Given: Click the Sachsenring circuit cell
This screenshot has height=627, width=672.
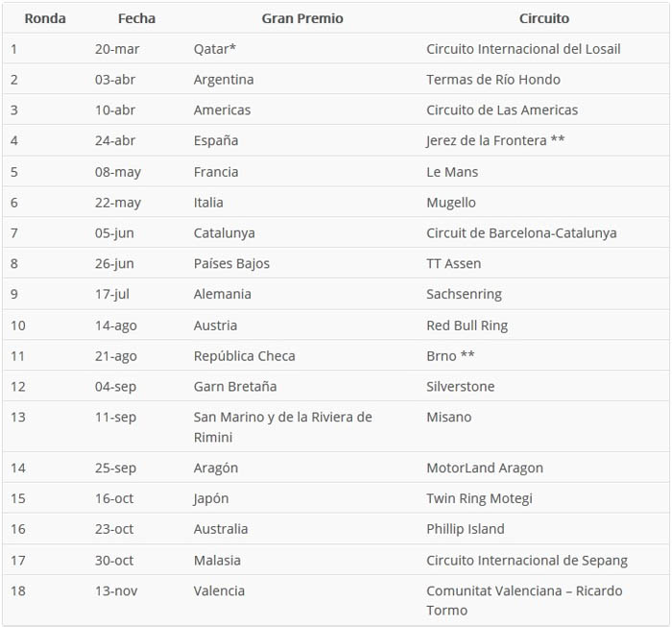Looking at the screenshot, I should pyautogui.click(x=464, y=295).
